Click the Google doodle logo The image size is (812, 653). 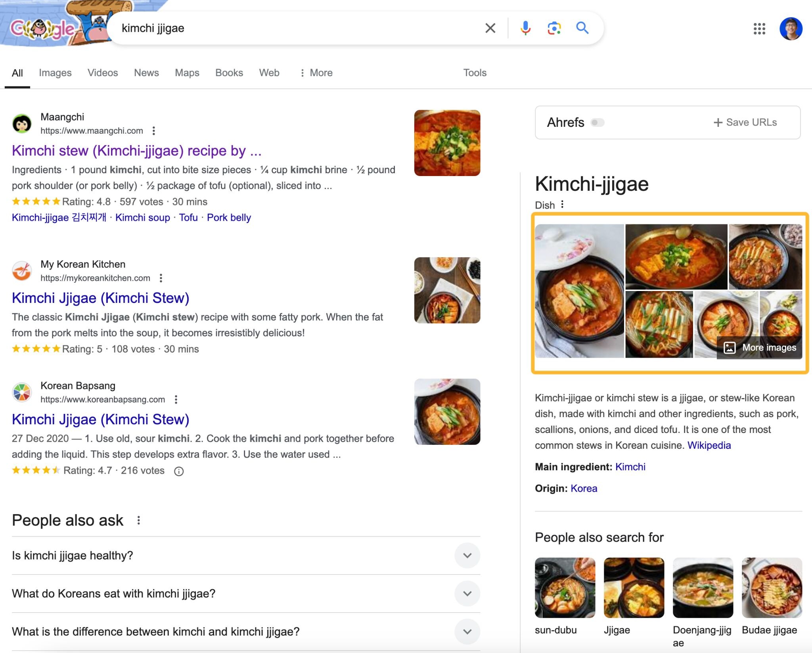point(44,28)
